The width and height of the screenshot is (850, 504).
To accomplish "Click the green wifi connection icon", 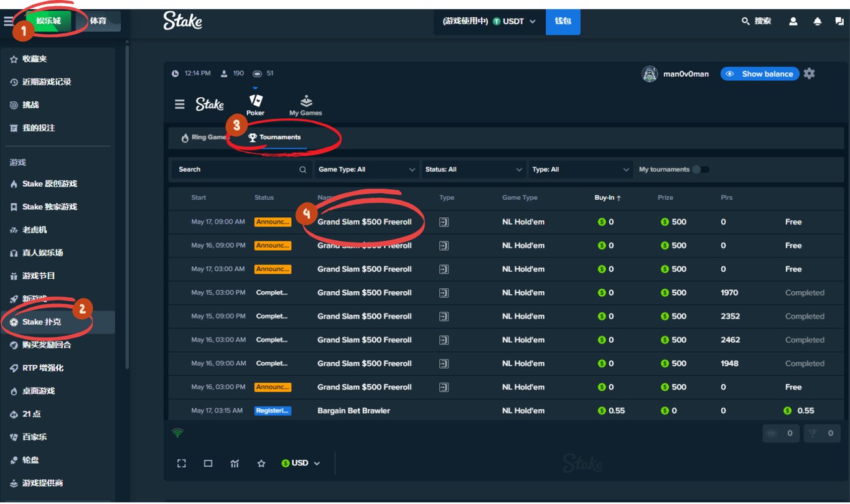I will click(x=177, y=432).
